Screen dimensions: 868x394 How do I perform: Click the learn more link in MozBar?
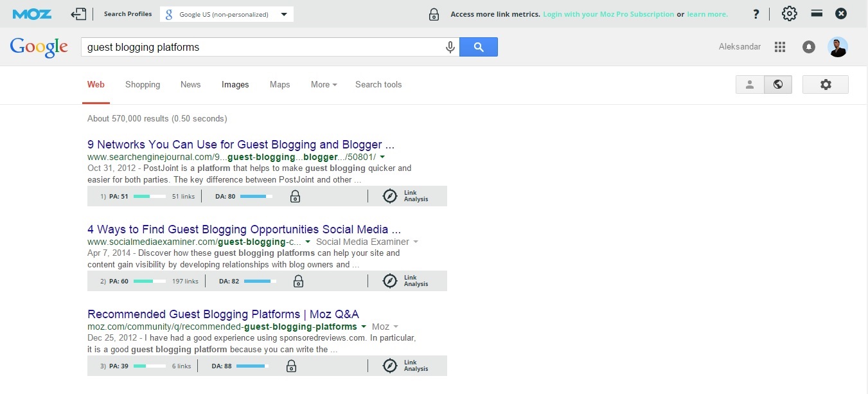click(x=707, y=14)
